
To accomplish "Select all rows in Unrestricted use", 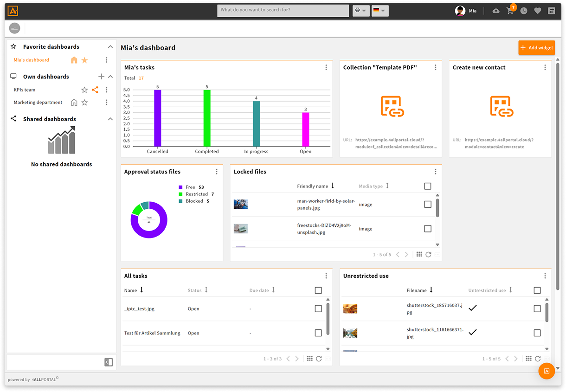I will coord(537,290).
